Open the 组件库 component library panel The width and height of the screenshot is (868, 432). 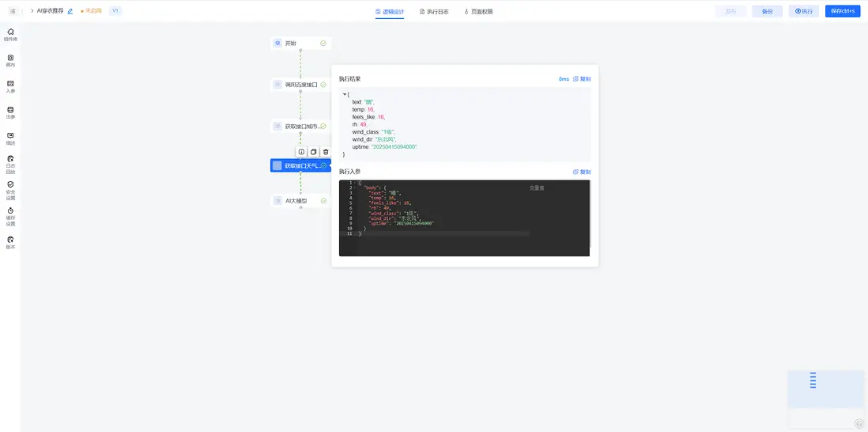10,34
